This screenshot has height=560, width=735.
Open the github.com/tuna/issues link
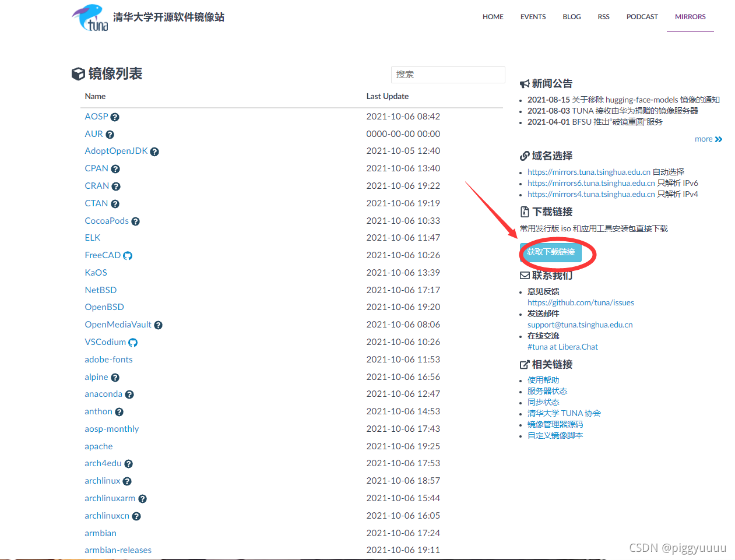pyautogui.click(x=581, y=302)
